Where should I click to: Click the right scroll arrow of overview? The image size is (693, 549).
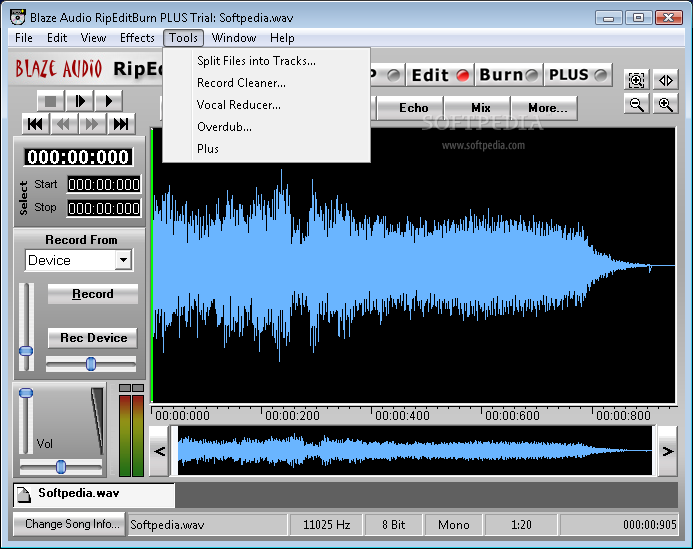coord(668,451)
